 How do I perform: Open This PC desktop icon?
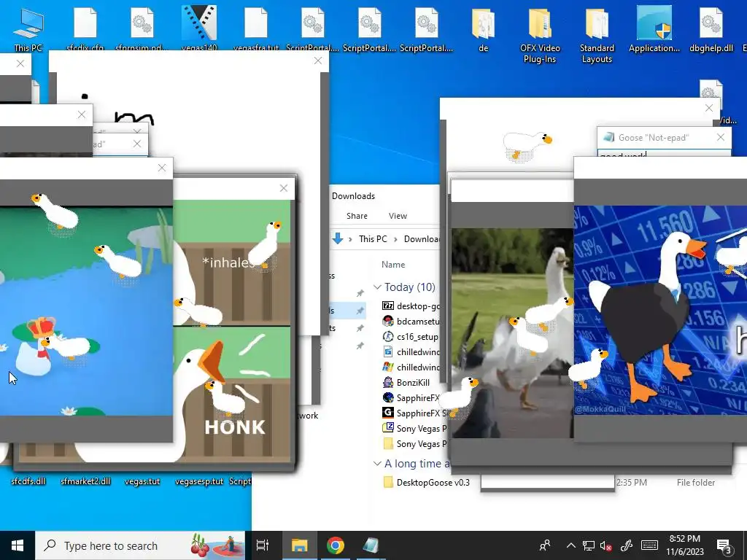pos(28,31)
